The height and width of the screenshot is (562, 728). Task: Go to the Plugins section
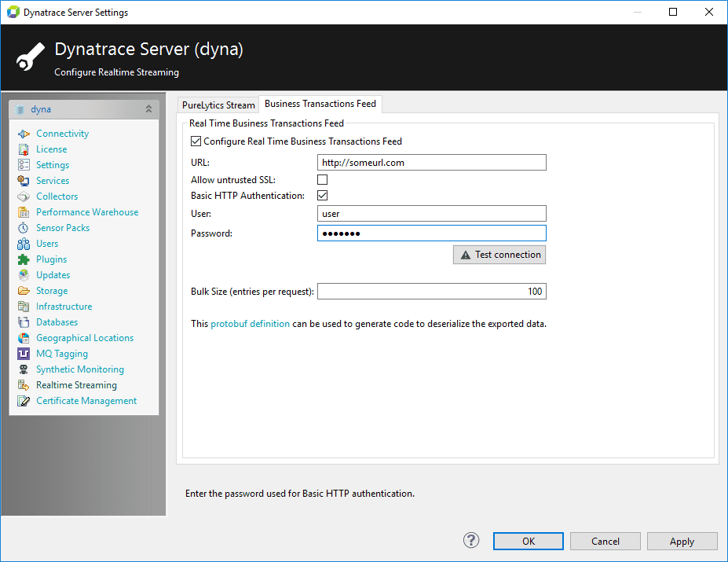[x=52, y=259]
